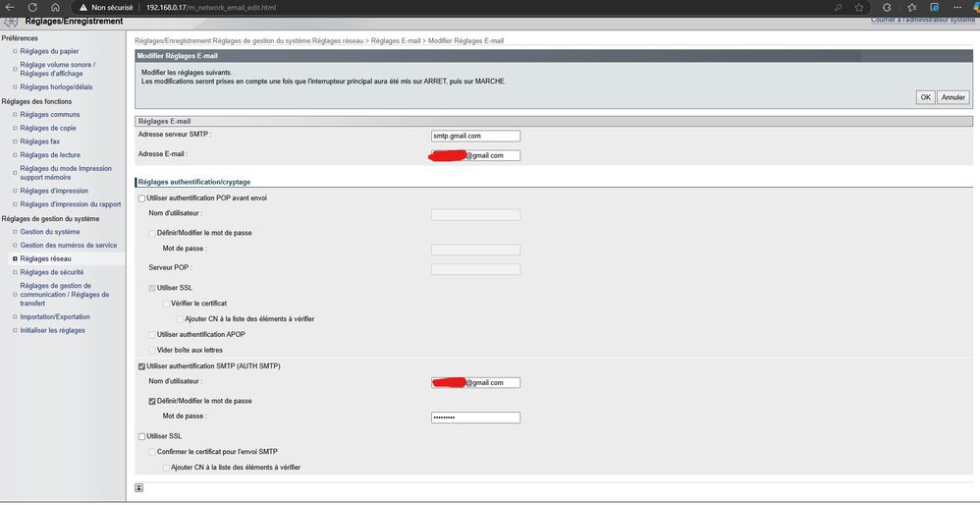The image size is (980, 505).
Task: Toggle Vider boîte aux lettres checkbox
Action: click(152, 350)
